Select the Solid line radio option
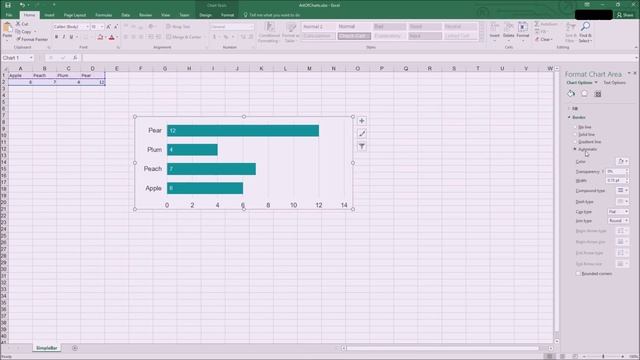This screenshot has width=640, height=360. click(x=576, y=134)
